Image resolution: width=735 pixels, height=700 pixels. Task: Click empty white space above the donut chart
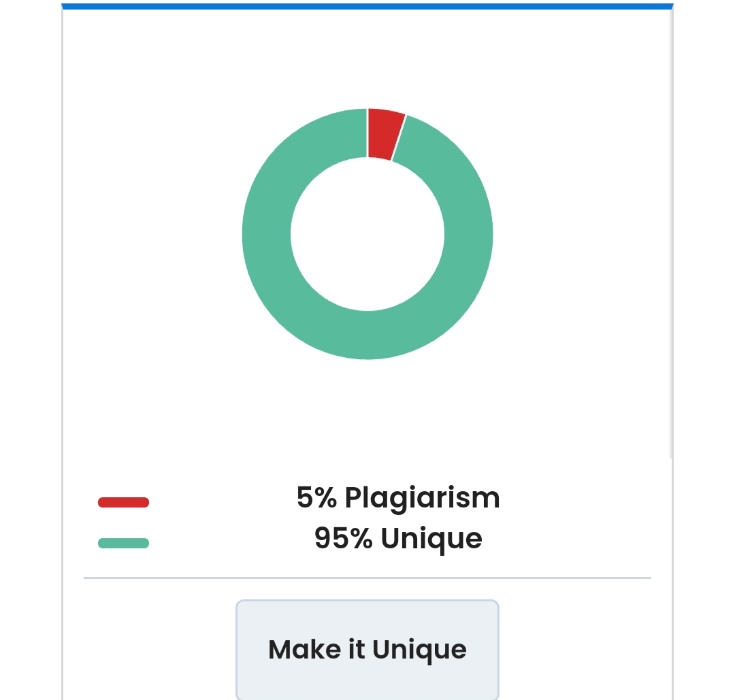pyautogui.click(x=367, y=56)
